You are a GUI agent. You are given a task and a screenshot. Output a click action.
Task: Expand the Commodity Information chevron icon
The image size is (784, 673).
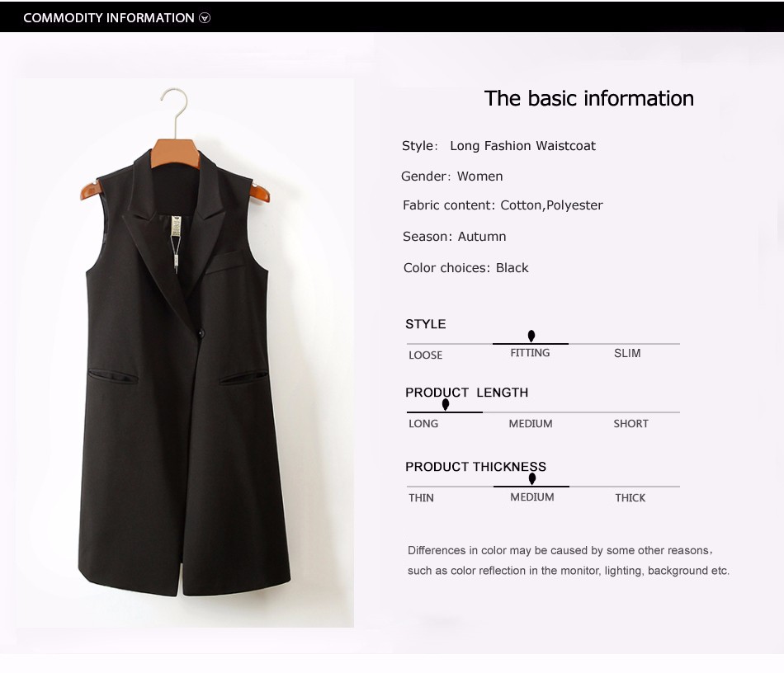(x=205, y=18)
